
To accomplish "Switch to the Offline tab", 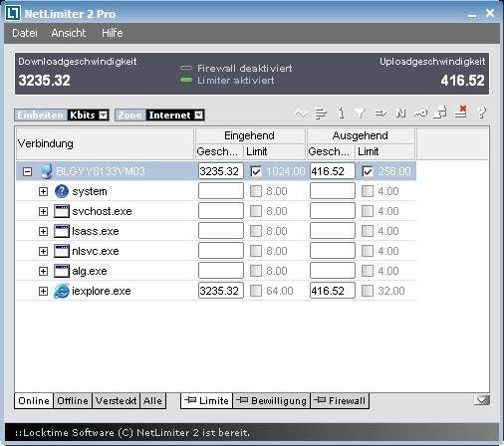I will click(73, 401).
